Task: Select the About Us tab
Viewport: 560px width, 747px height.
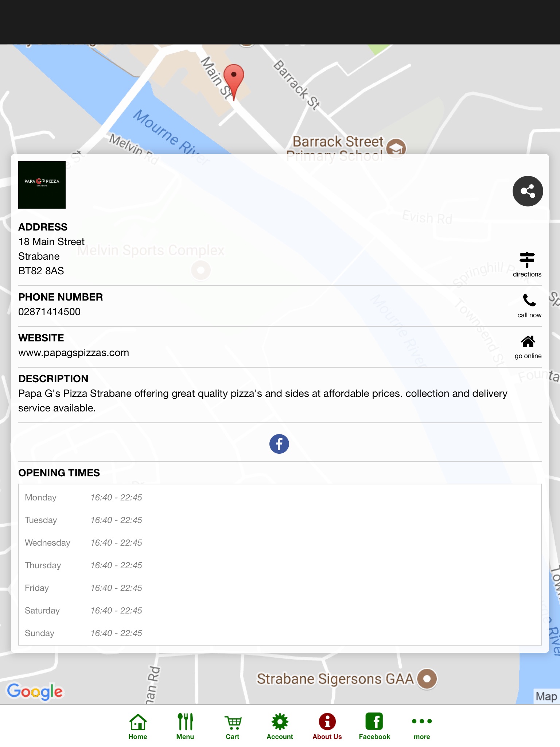Action: click(327, 727)
